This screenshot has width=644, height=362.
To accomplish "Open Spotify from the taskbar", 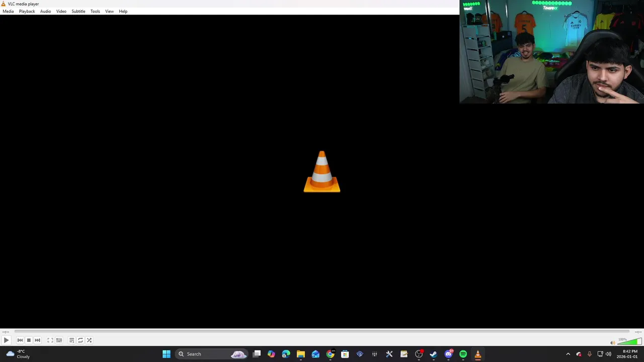I will pyautogui.click(x=463, y=354).
